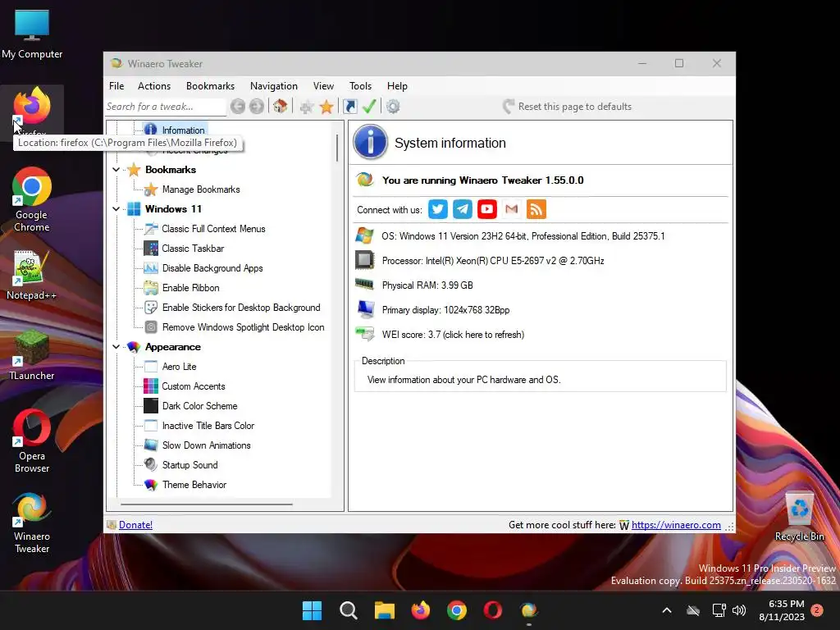Screen dimensions: 840x630
Task: Open the https://winaero.com link
Action: tap(676, 525)
